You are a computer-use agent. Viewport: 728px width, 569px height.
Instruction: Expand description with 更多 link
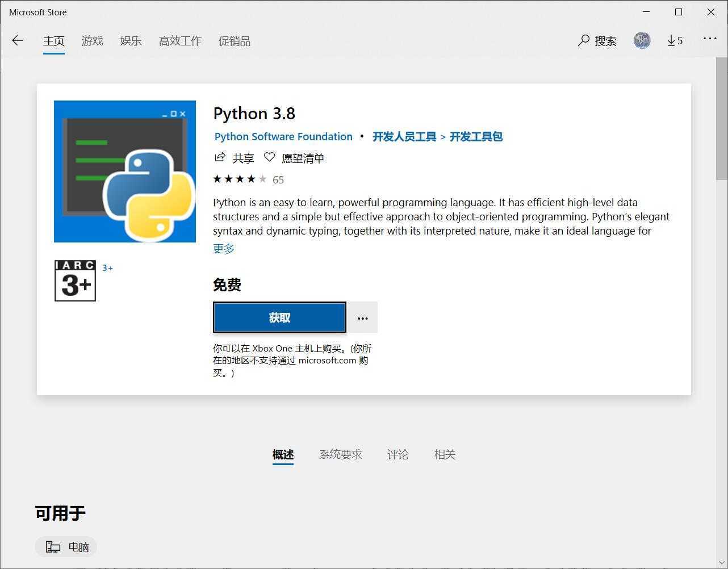pyautogui.click(x=224, y=248)
